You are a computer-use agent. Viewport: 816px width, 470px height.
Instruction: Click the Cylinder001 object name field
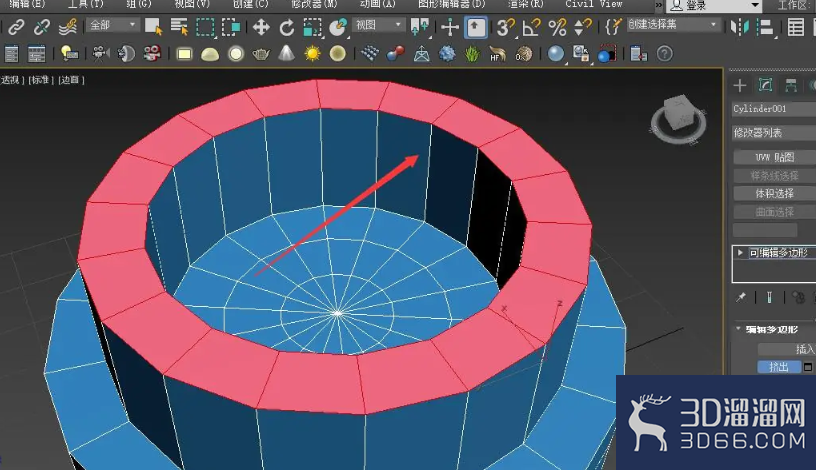coord(774,109)
